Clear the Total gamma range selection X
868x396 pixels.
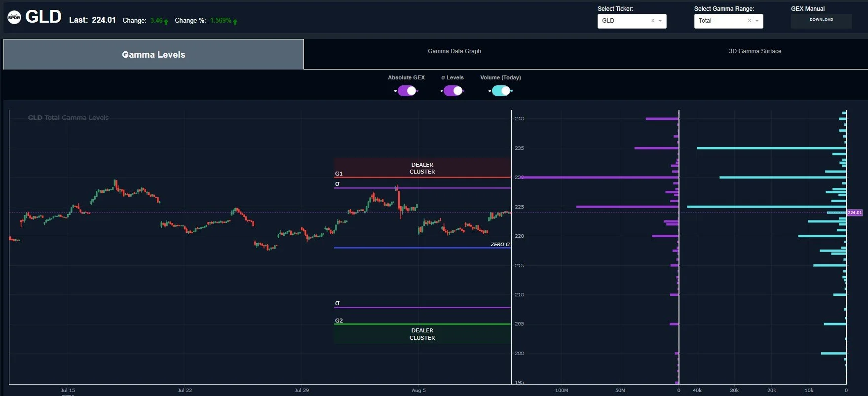point(749,21)
